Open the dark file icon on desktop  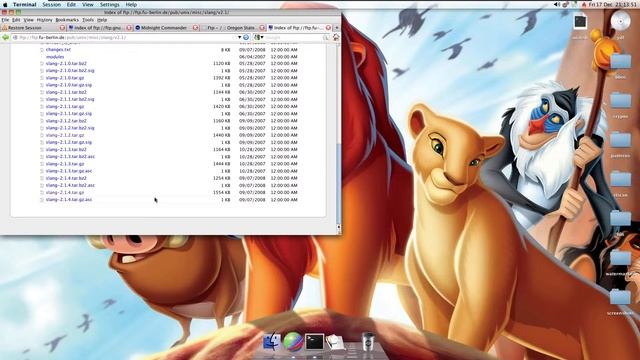click(580, 22)
